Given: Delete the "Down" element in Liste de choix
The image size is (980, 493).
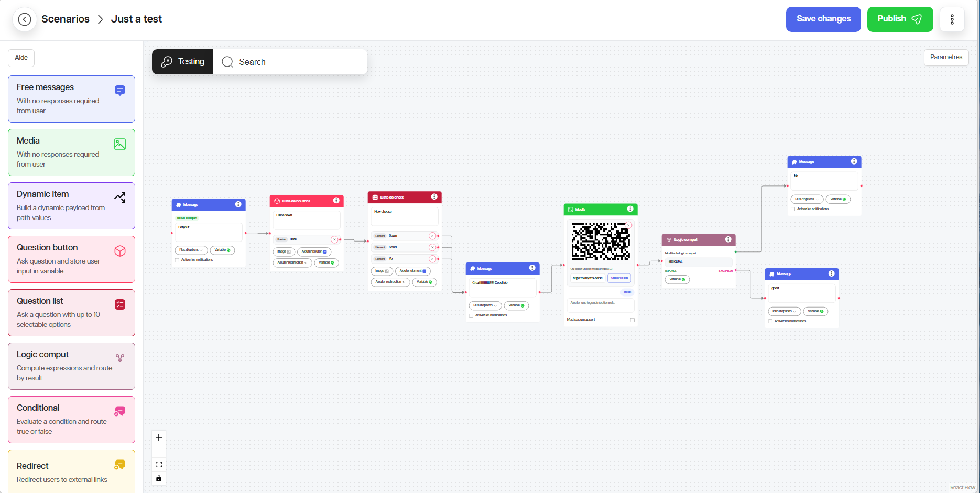Looking at the screenshot, I should 432,236.
